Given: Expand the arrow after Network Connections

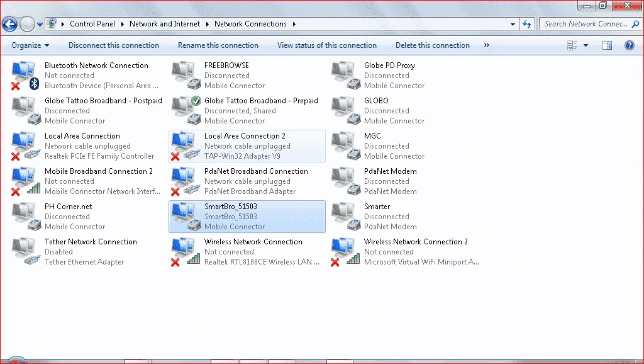Looking at the screenshot, I should point(294,25).
